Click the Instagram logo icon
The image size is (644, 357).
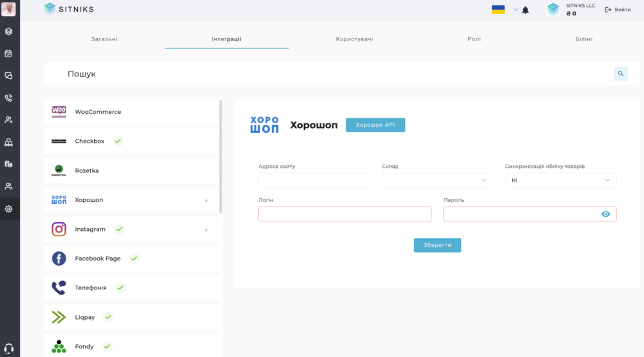coord(59,229)
